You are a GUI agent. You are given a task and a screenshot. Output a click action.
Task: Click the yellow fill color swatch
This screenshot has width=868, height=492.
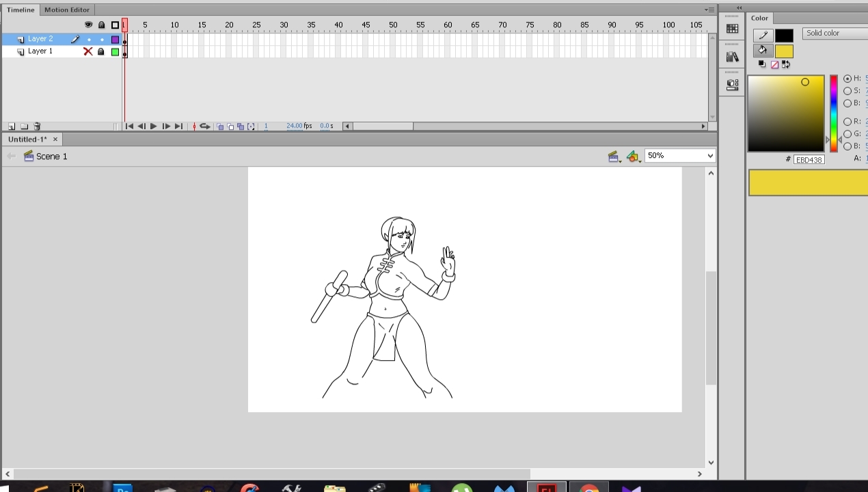784,51
